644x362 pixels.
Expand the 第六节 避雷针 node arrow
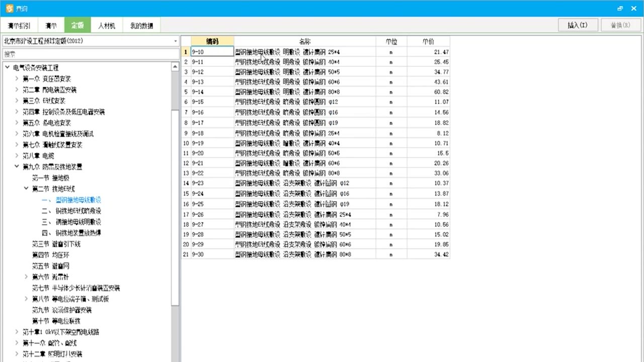pos(26,277)
